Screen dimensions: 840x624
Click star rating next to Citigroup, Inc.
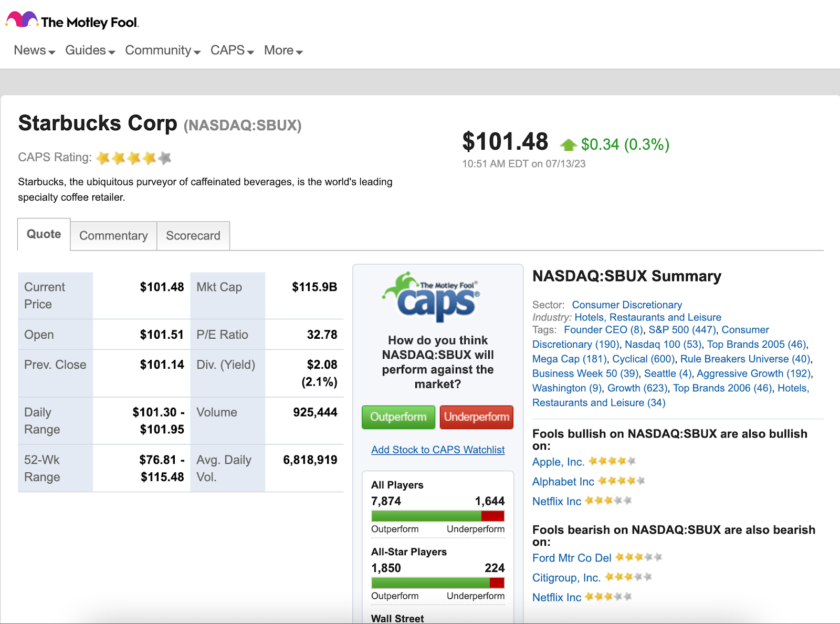coord(628,577)
